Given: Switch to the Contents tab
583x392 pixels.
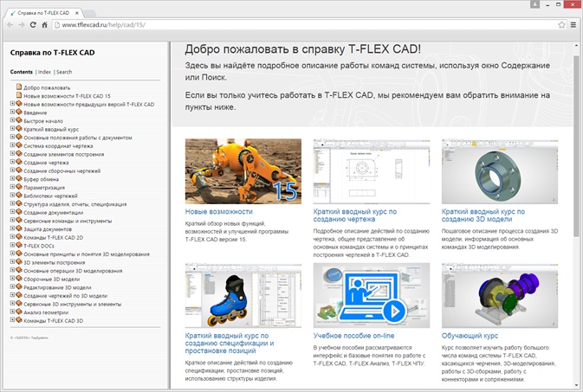Looking at the screenshot, I should [21, 72].
